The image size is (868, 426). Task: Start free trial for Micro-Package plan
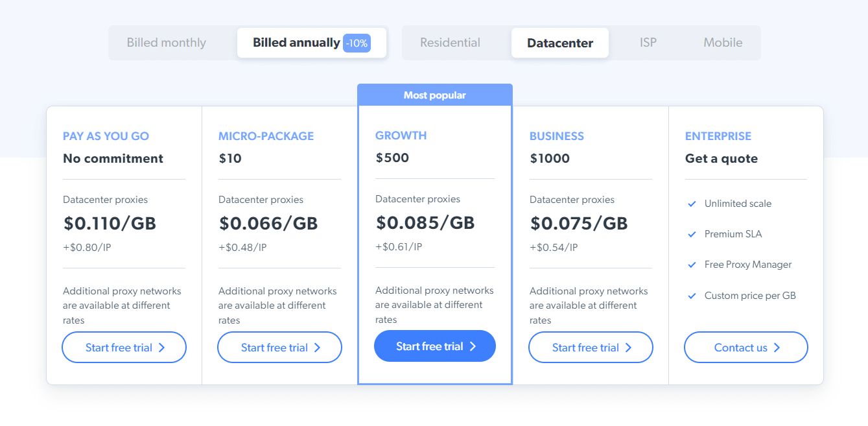point(279,348)
